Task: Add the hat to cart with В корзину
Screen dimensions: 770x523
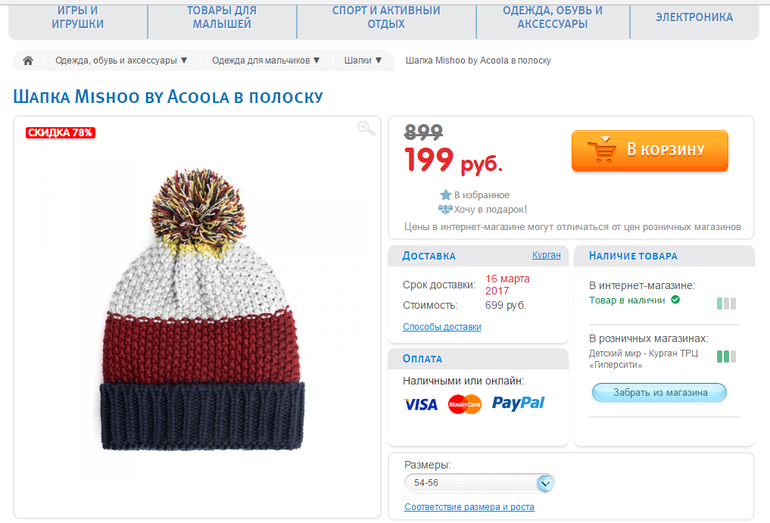Action: click(650, 150)
